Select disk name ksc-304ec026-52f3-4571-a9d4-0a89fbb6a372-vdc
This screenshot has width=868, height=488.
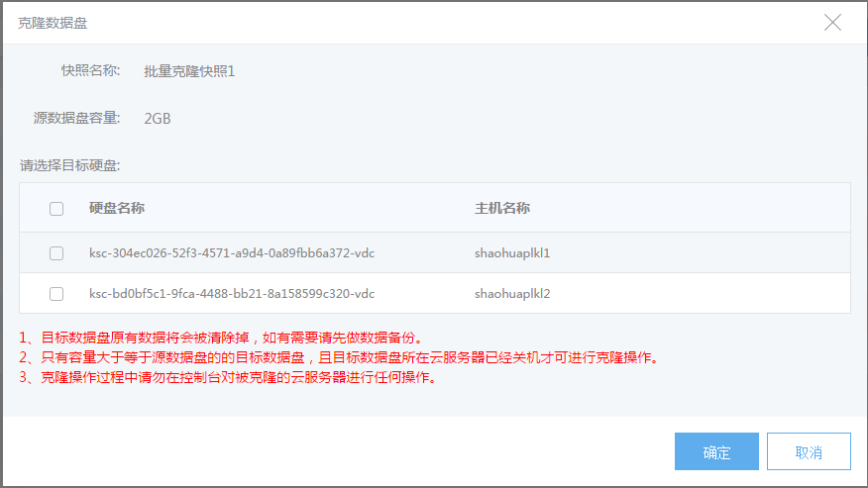[x=232, y=253]
